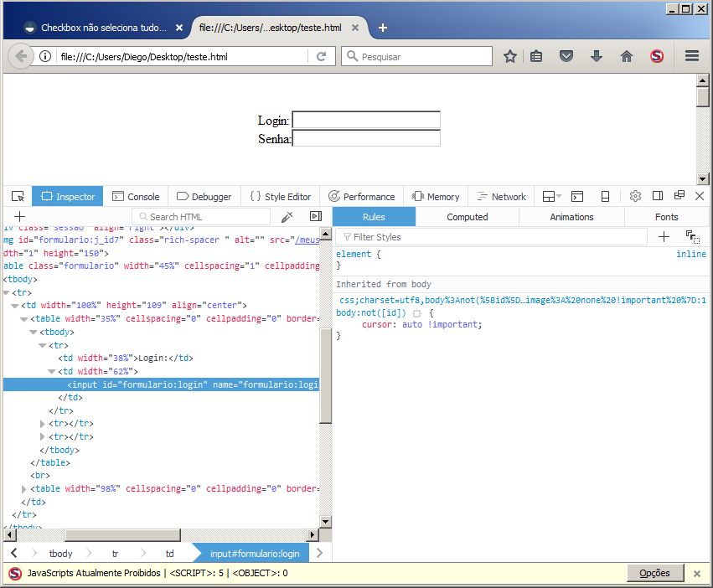
Task: Click the site info icon in address bar
Action: (45, 56)
